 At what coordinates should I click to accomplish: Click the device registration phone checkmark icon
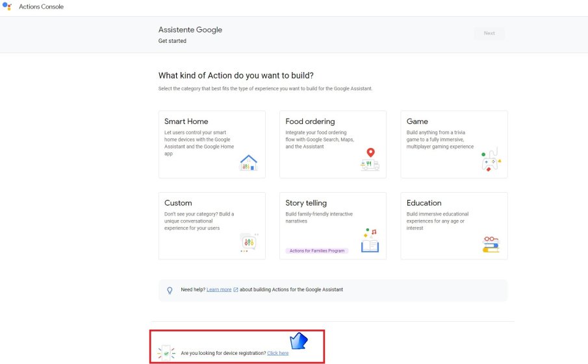(x=166, y=353)
